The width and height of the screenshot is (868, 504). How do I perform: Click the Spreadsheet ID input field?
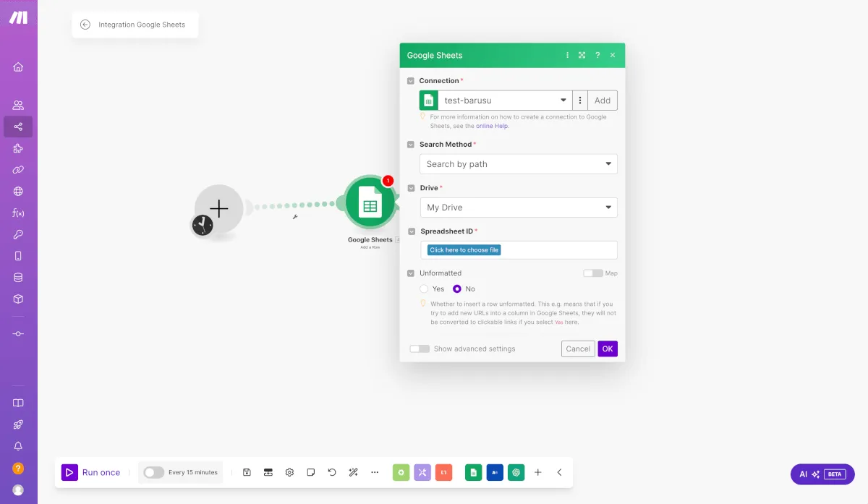pyautogui.click(x=519, y=250)
